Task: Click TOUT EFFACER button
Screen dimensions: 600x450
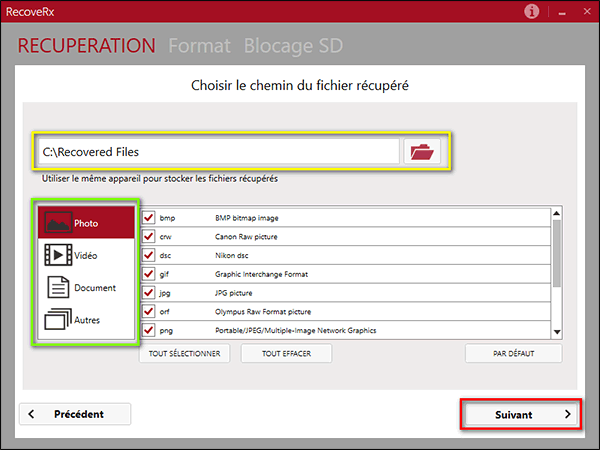Action: coord(286,354)
